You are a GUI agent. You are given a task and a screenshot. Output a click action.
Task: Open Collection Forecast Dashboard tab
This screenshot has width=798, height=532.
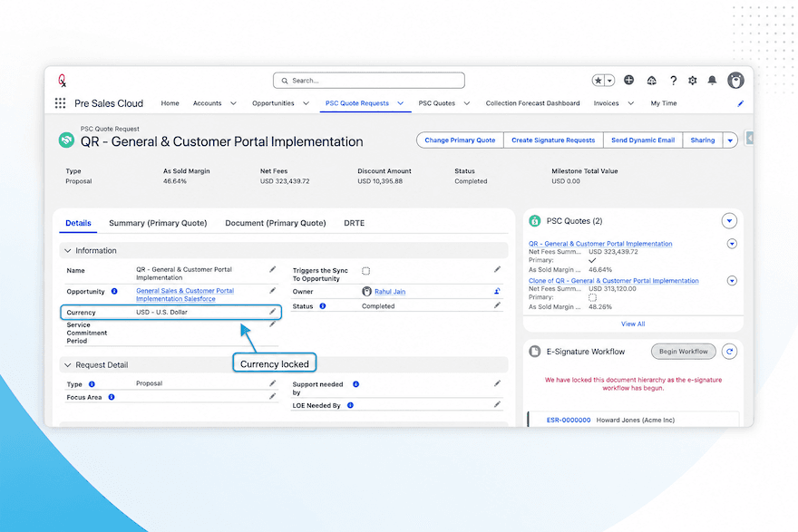532,103
